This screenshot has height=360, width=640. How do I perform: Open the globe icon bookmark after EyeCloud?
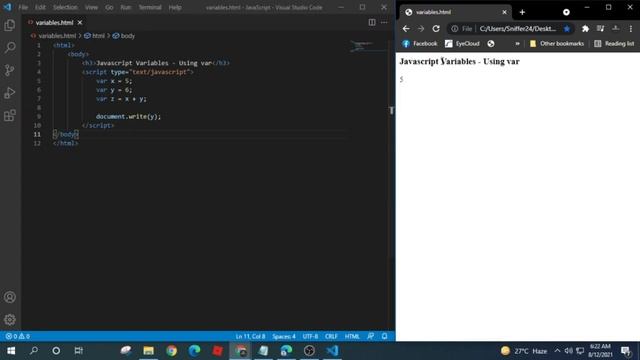491,44
